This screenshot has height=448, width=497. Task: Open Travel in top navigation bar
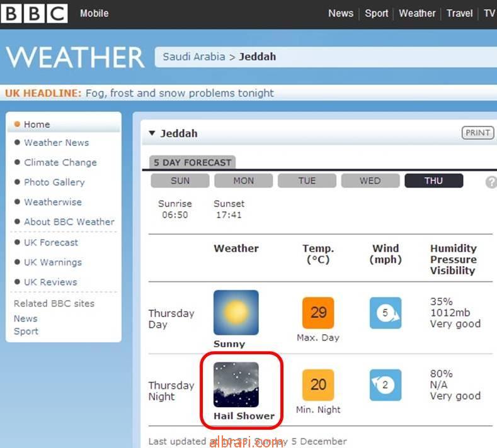460,13
